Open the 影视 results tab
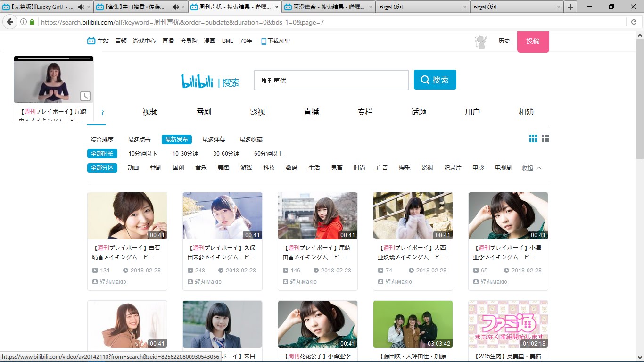Viewport: 644px width, 362px height. pyautogui.click(x=257, y=112)
